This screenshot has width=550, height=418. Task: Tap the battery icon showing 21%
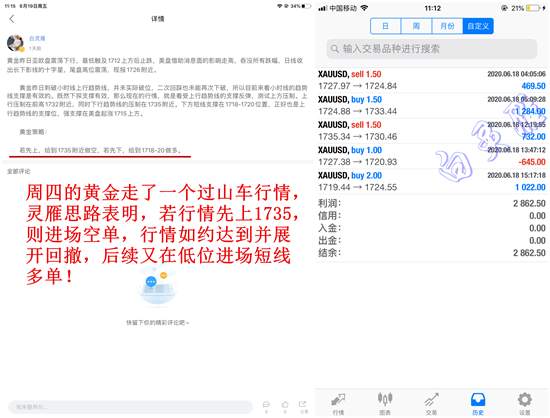pos(534,8)
